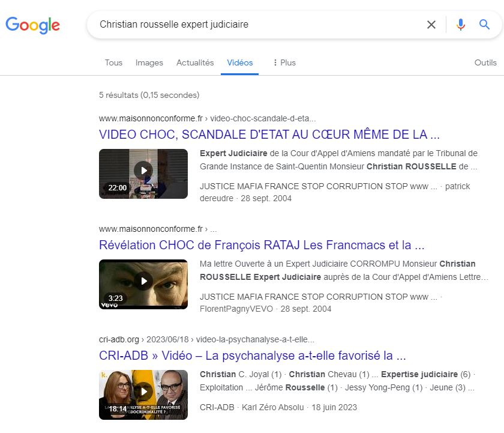Open the Plus dropdown menu

[284, 62]
